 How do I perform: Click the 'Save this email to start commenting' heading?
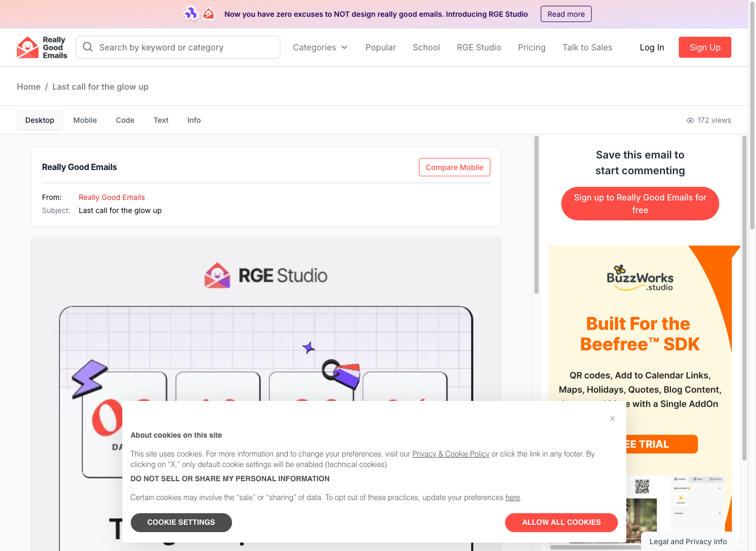click(640, 163)
